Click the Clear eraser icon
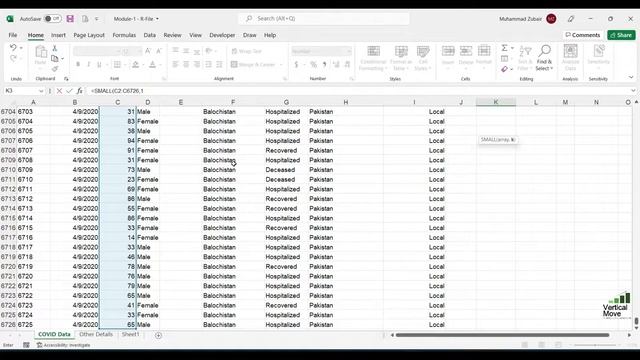Image resolution: width=640 pixels, height=360 pixels. (504, 69)
